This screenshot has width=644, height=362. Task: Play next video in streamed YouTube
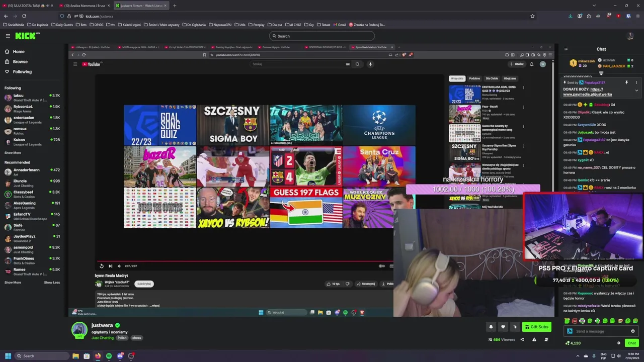[111, 266]
